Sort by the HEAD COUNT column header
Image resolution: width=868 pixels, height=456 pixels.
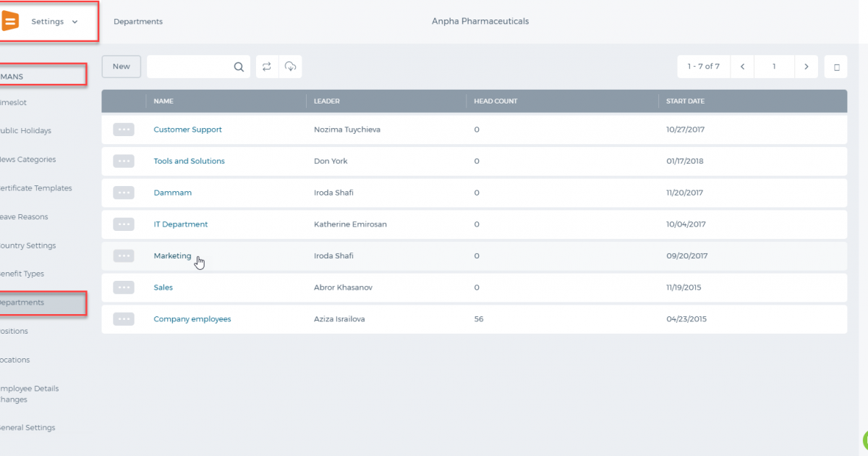[x=495, y=101]
